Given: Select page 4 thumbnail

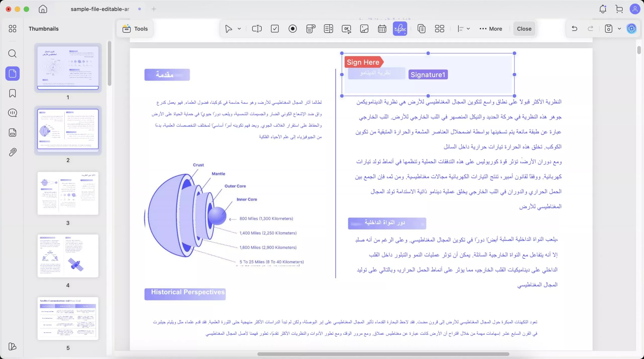Looking at the screenshot, I should [68, 256].
